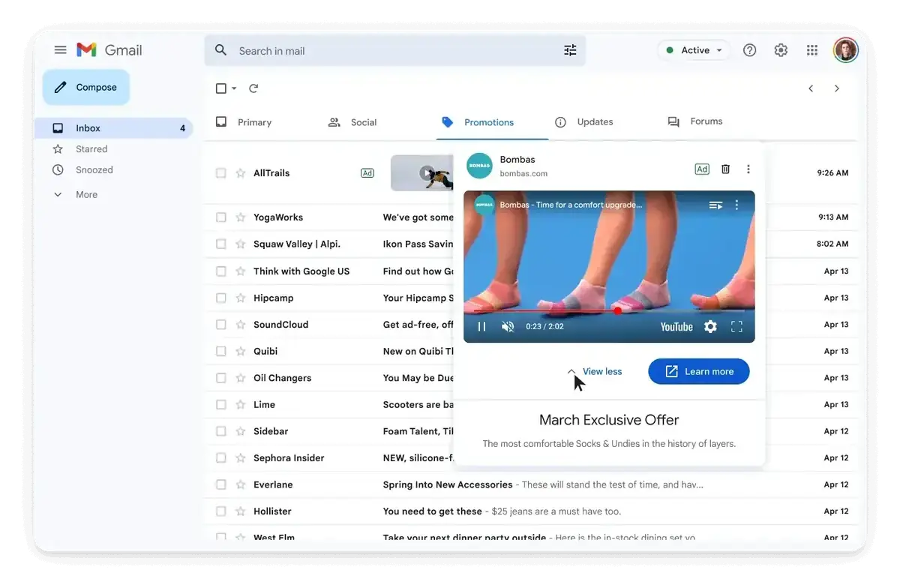Star the Hipcamp email
900x588 pixels.
[x=241, y=298]
